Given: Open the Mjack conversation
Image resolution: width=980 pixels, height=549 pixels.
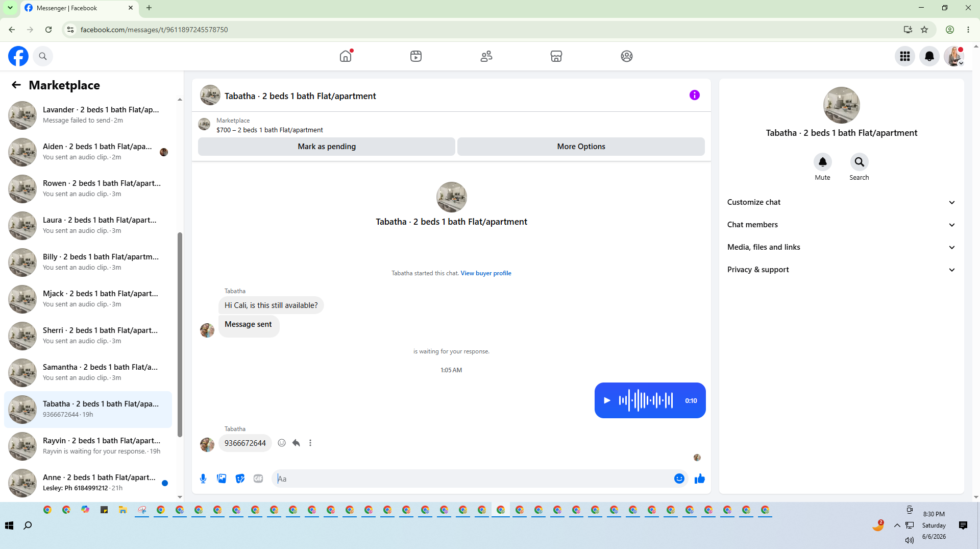Looking at the screenshot, I should coord(88,299).
